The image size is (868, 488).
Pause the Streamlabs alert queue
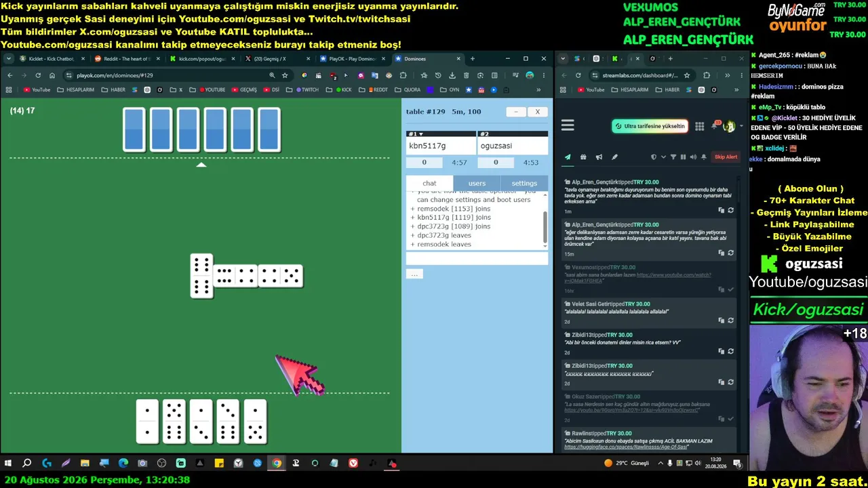click(683, 157)
